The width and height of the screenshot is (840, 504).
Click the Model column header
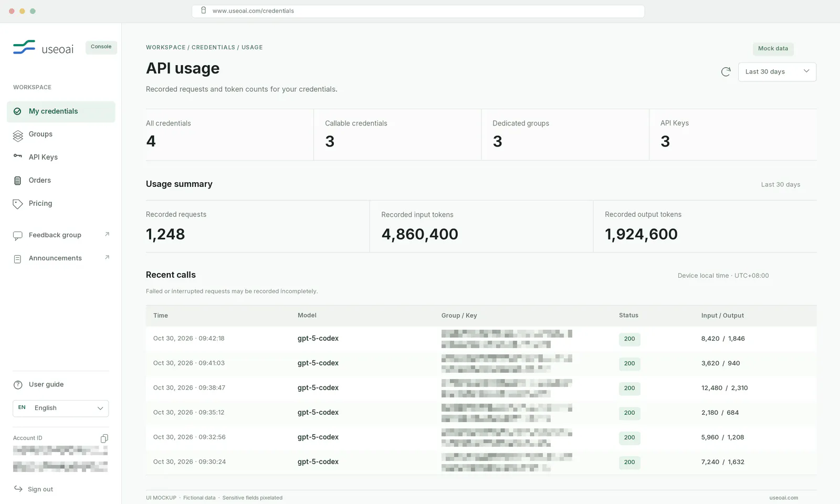[307, 316]
